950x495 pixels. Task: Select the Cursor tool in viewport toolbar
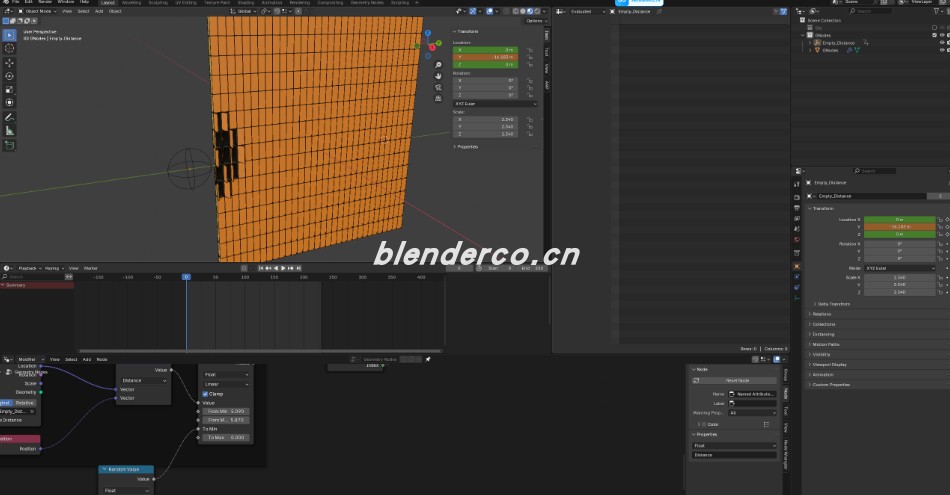click(x=9, y=48)
